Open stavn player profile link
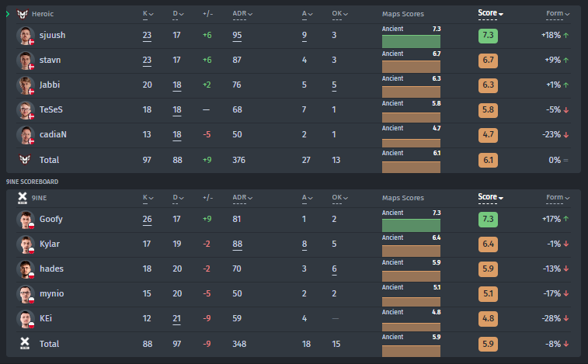The image size is (588, 364). tap(50, 60)
